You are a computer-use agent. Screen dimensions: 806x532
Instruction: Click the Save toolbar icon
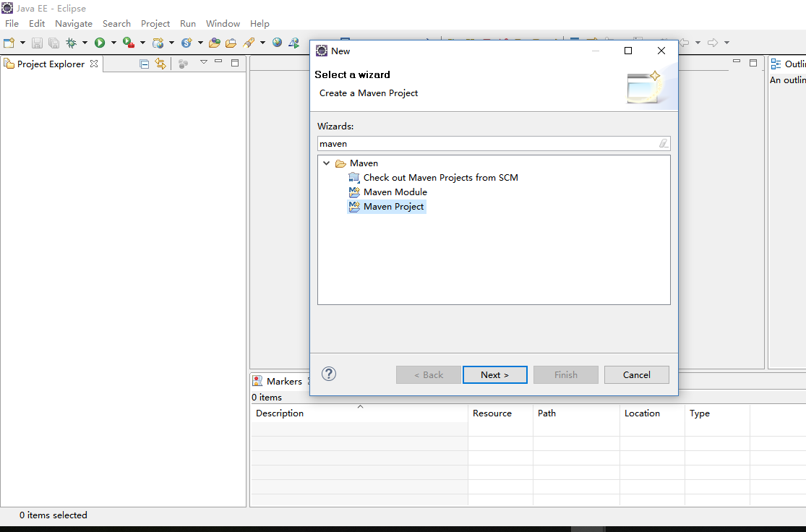[37, 43]
